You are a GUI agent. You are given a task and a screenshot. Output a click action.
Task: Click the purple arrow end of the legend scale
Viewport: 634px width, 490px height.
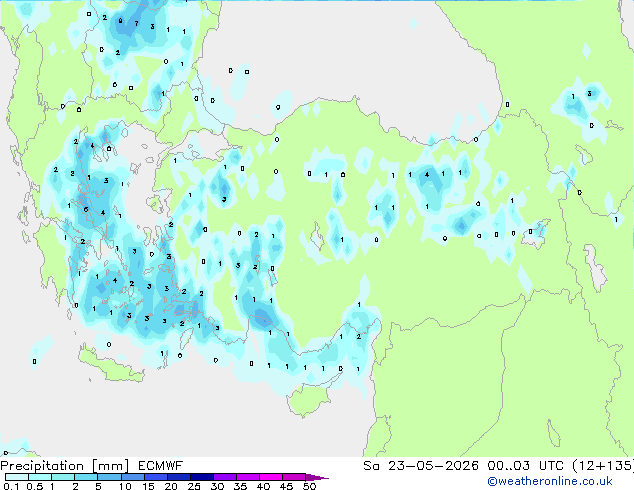click(x=317, y=477)
